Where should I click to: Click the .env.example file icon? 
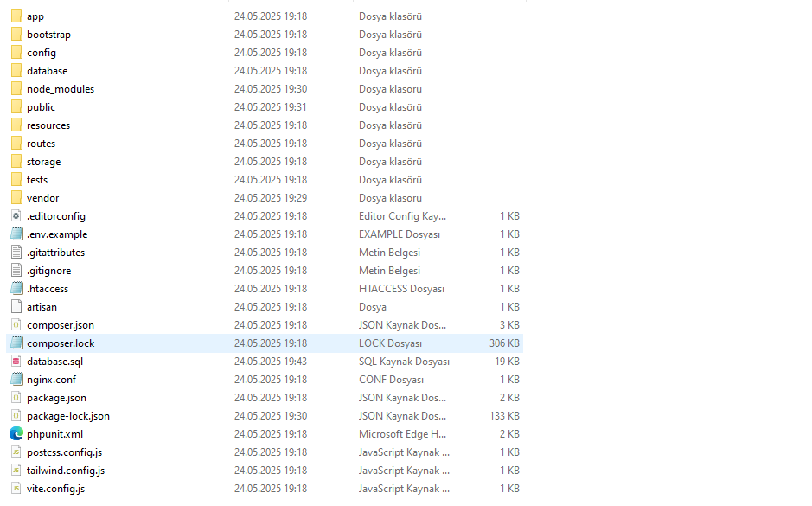tap(16, 234)
